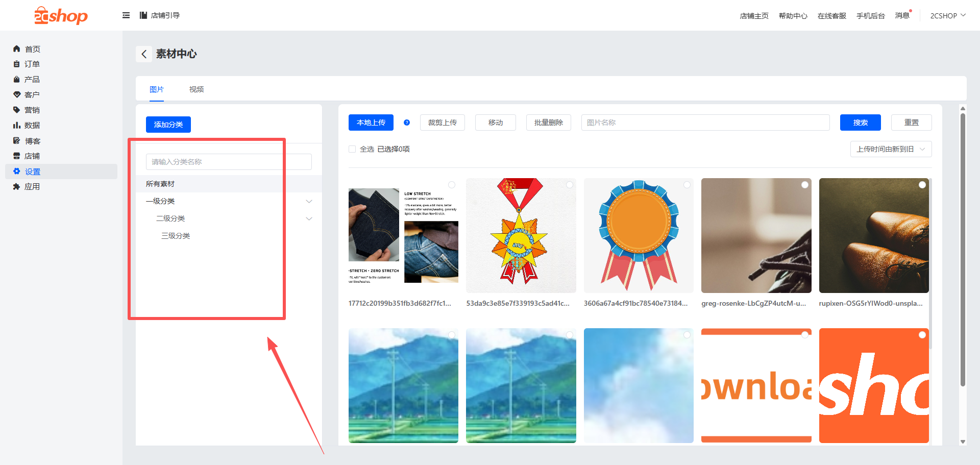Select the orange badge image radio circle
Viewport: 980px width, 465px height.
pos(687,185)
